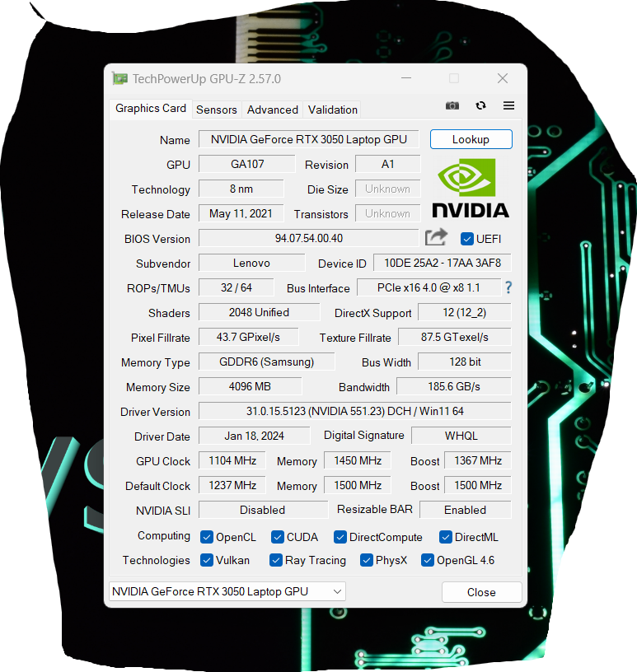Image resolution: width=637 pixels, height=672 pixels.
Task: Click the Close button at bottom
Action: (x=482, y=592)
